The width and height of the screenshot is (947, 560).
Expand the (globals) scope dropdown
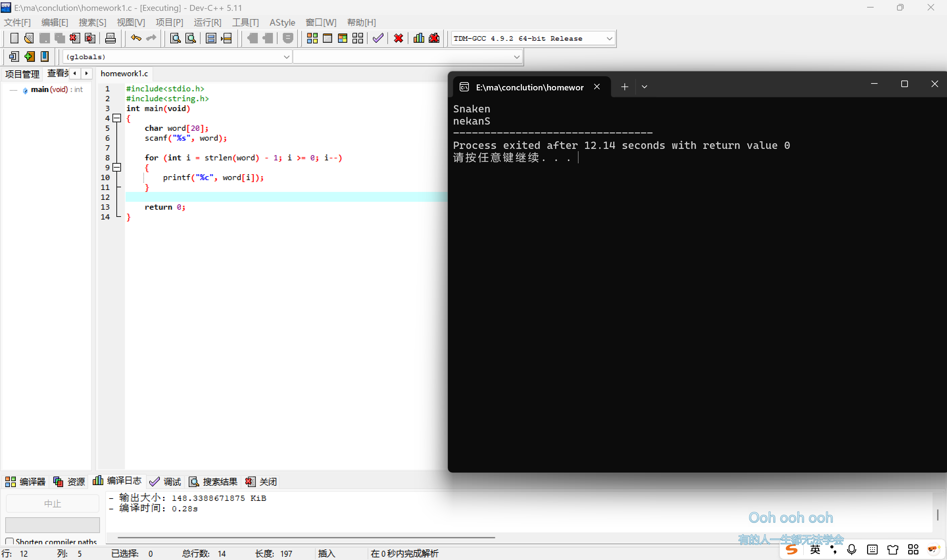286,57
